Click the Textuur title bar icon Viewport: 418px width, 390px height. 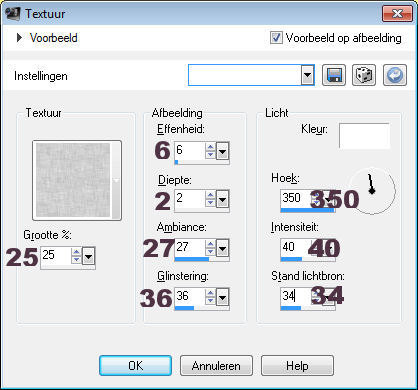13,14
